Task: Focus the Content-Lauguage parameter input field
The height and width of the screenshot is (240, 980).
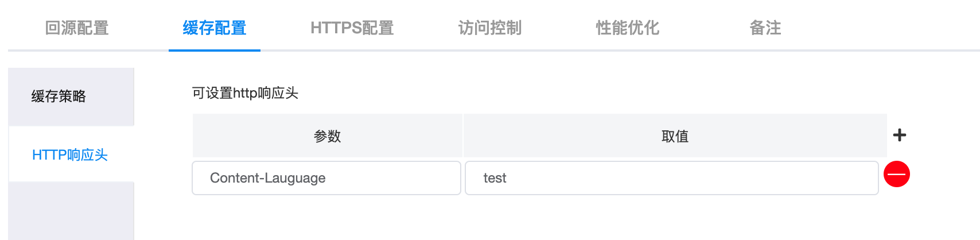Action: (326, 178)
